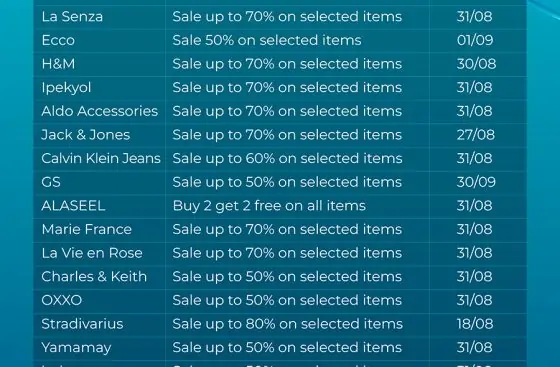Select the Stradivarius 80% sale offer
The width and height of the screenshot is (560, 367).
(x=288, y=324)
